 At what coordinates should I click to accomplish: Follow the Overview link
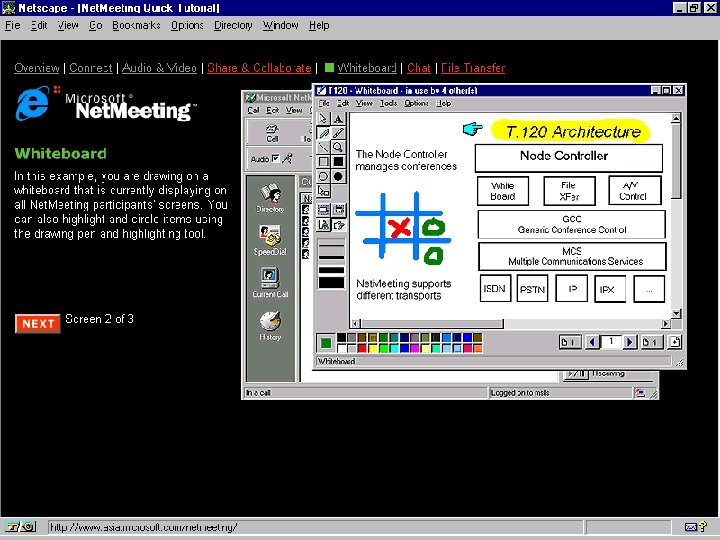coord(37,68)
